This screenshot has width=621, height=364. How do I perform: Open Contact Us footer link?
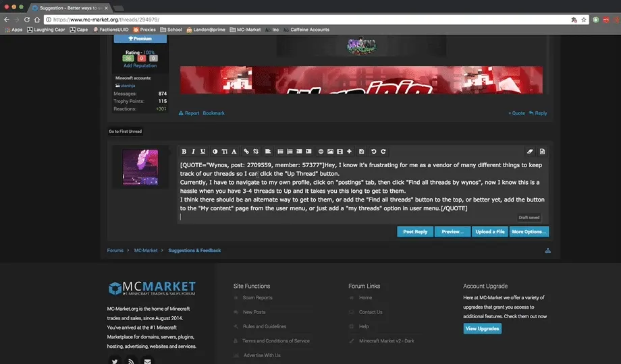[x=371, y=312]
